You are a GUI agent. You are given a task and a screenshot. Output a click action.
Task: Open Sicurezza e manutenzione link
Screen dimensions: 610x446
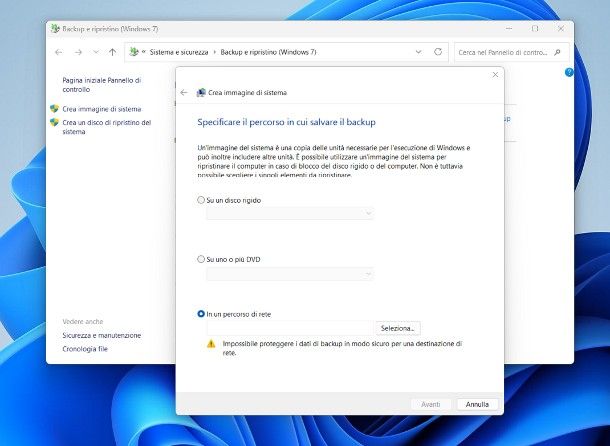(102, 335)
